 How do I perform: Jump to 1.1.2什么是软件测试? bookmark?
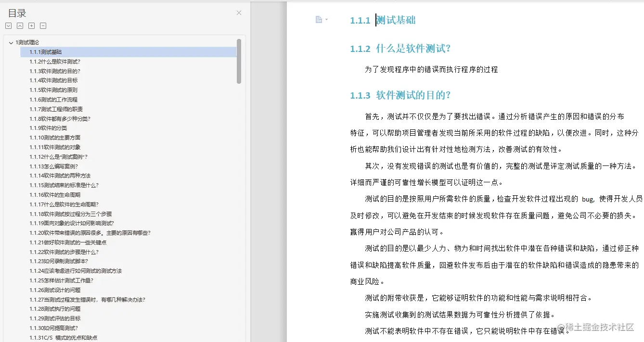coord(54,61)
